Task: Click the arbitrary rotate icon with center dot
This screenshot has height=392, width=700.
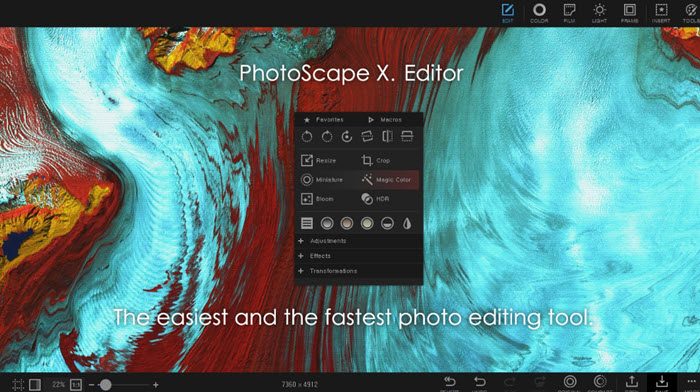Action: pos(347,137)
